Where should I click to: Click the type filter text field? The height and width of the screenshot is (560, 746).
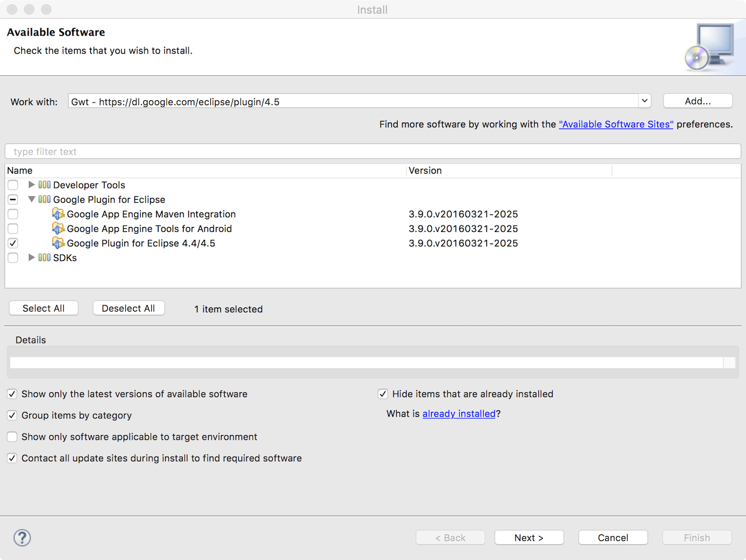(373, 151)
